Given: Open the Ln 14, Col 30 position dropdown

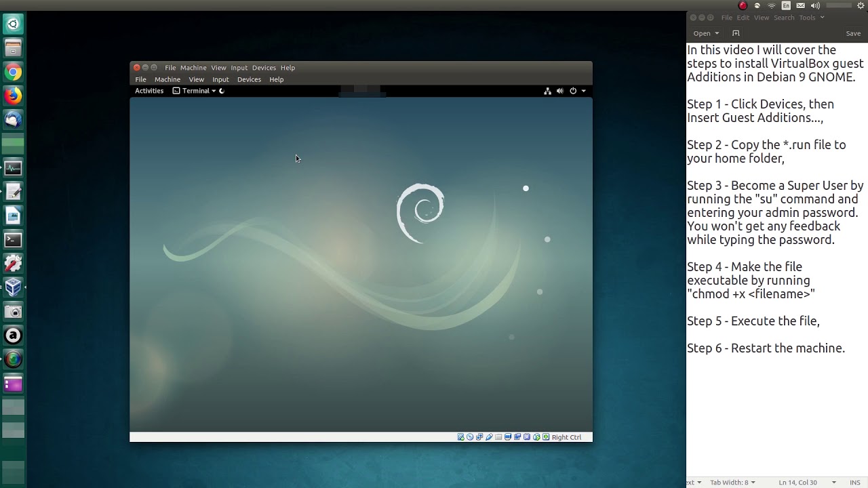Looking at the screenshot, I should (x=808, y=483).
